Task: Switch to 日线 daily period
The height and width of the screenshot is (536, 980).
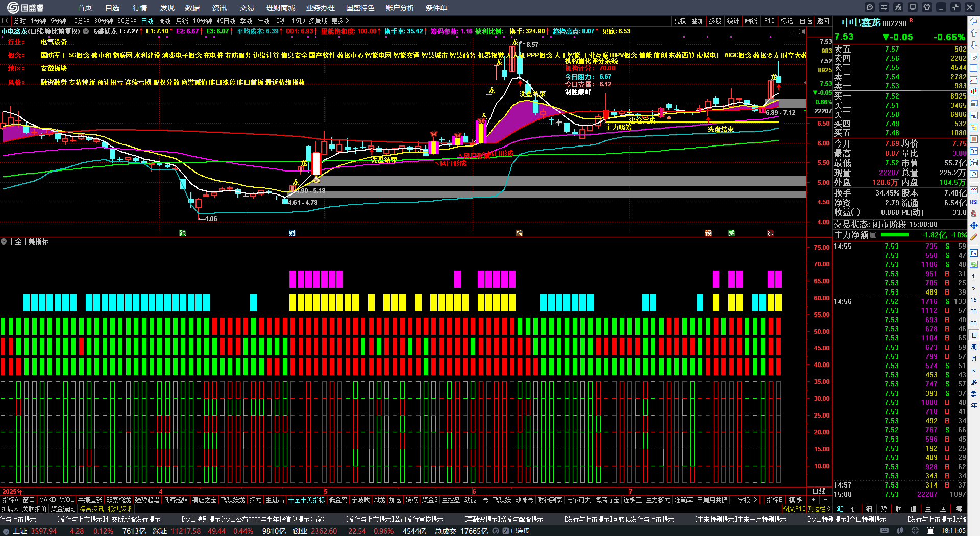Action: click(x=148, y=21)
